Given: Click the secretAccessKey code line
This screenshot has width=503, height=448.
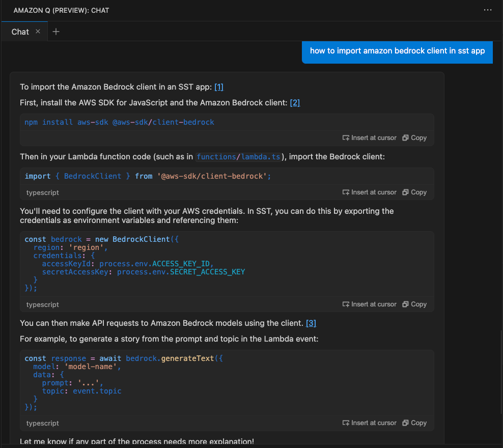Looking at the screenshot, I should pyautogui.click(x=144, y=272).
